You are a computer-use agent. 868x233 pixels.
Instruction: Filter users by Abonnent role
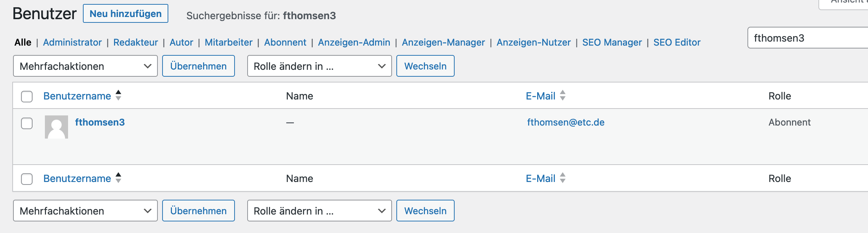coord(285,42)
